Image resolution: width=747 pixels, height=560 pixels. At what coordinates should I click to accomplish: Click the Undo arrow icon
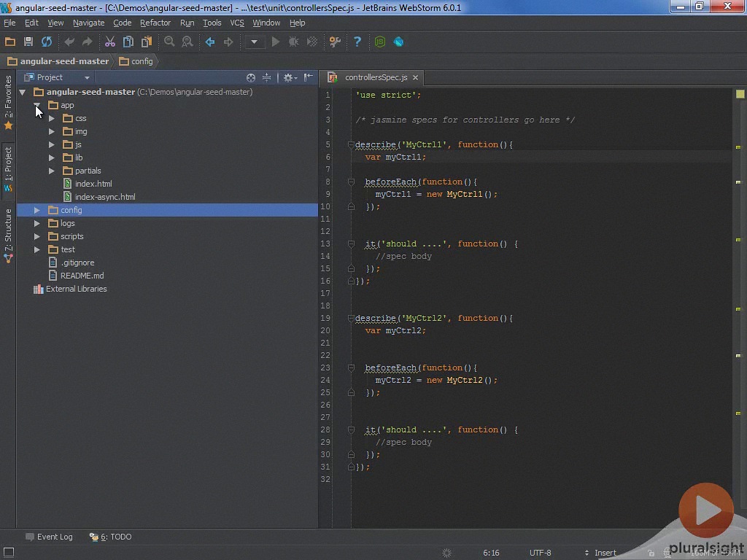coord(69,42)
